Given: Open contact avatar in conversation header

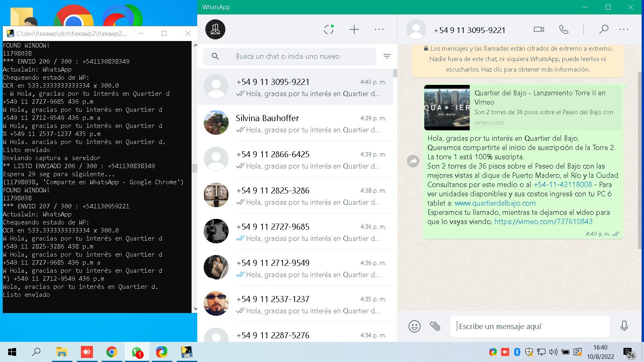Looking at the screenshot, I should pos(416,30).
